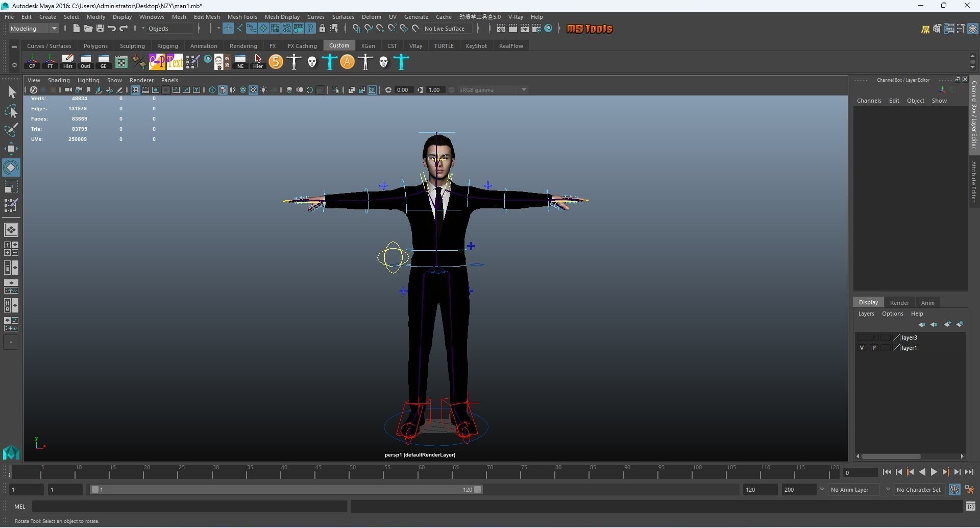Image resolution: width=980 pixels, height=528 pixels.
Task: Go to the start of playback range
Action: (x=887, y=472)
